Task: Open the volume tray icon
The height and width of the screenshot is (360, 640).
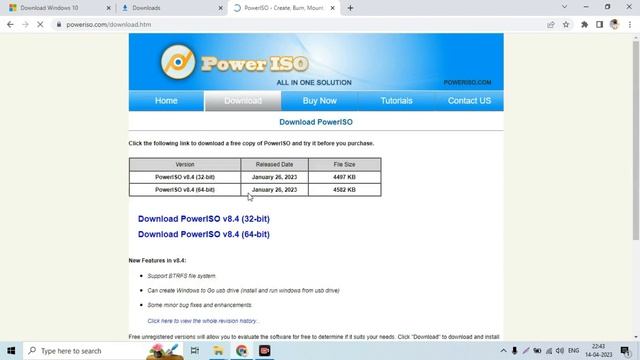Action: pos(560,351)
